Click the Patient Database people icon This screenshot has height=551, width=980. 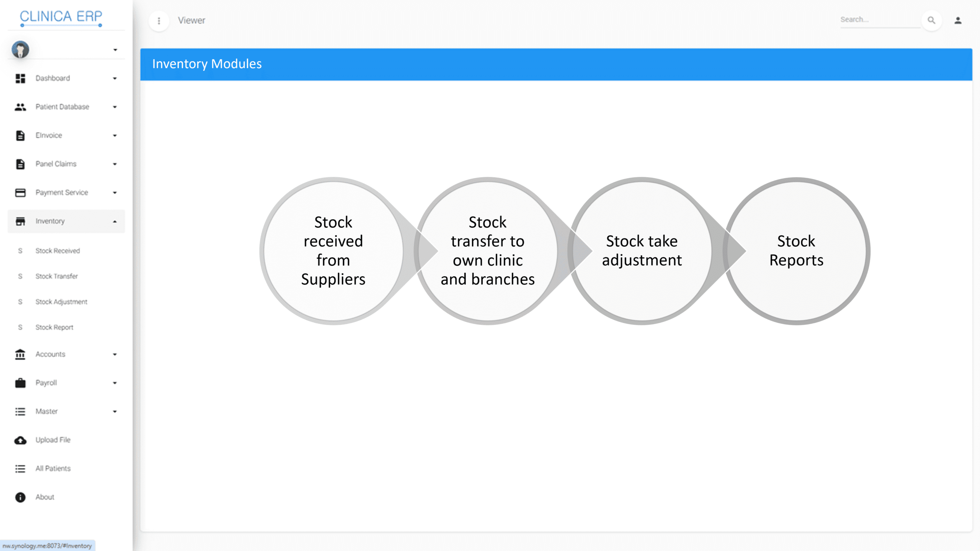[x=20, y=107]
